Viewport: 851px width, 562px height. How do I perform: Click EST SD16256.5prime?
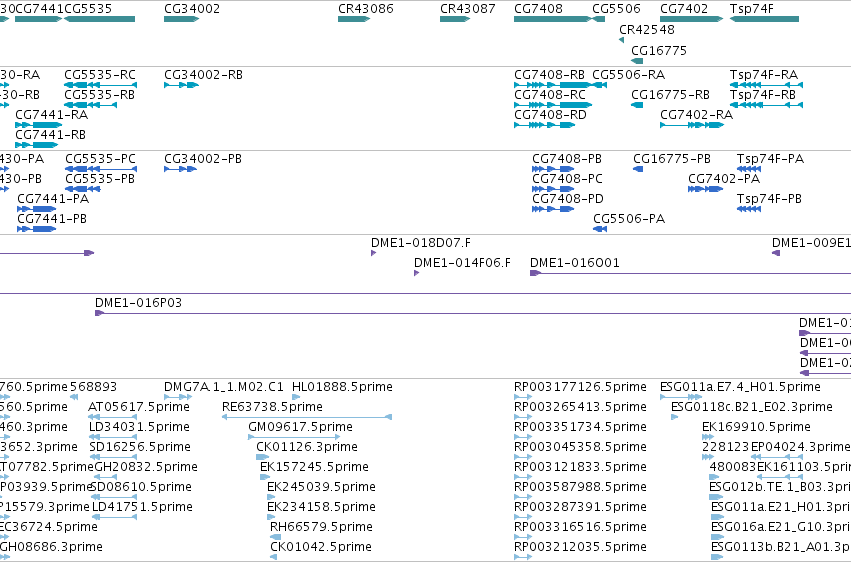pos(113,457)
